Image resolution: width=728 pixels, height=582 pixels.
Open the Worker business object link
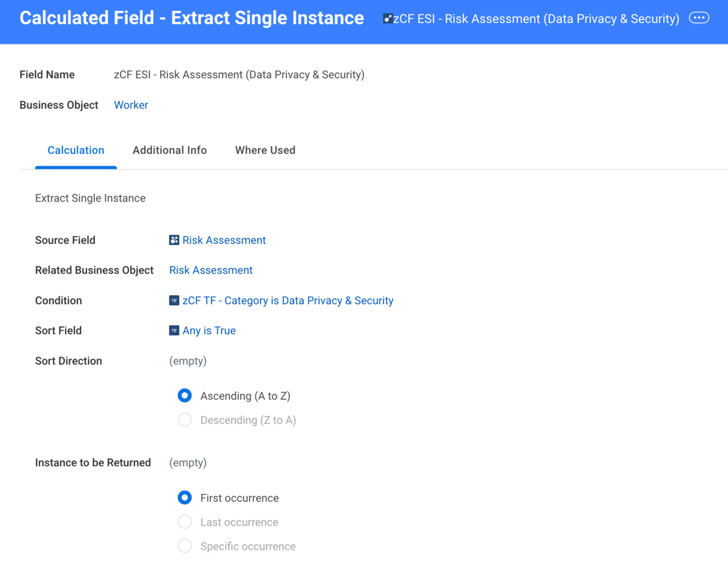[131, 105]
